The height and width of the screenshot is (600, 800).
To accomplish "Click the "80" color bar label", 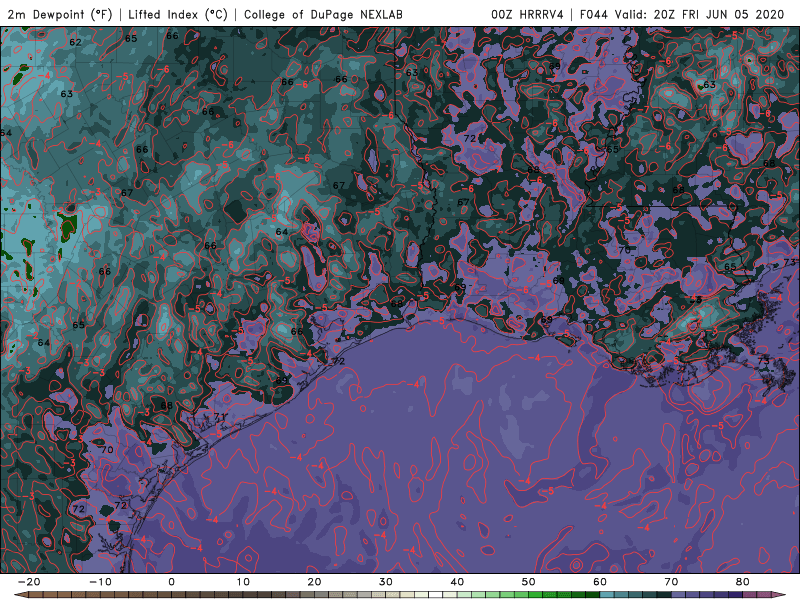I will [x=743, y=582].
